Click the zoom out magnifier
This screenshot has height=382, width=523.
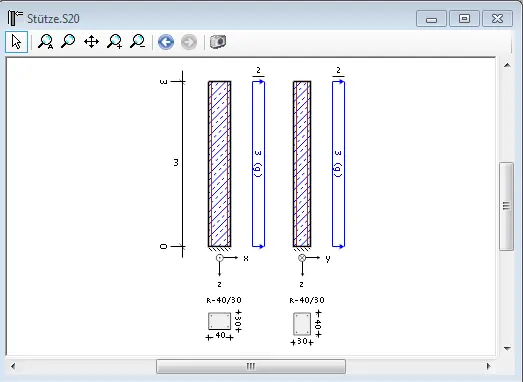tap(137, 42)
